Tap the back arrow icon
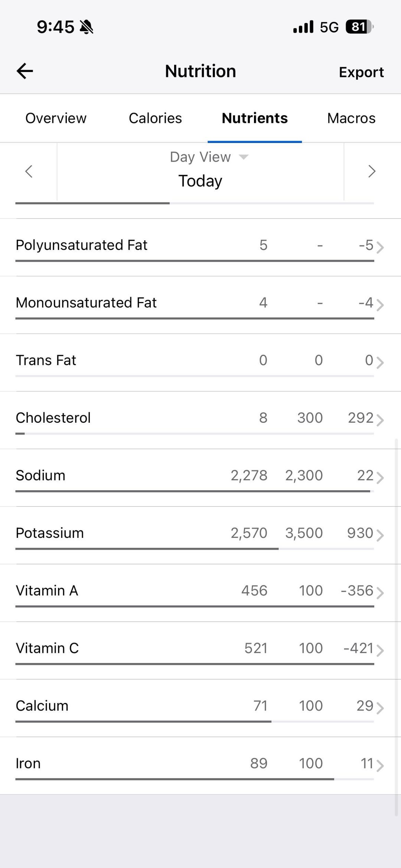 click(x=25, y=71)
